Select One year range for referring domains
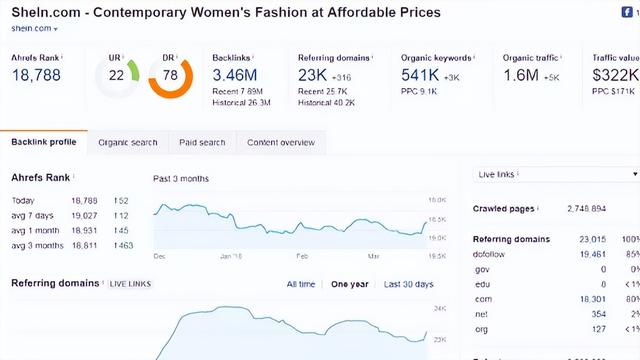 pos(350,284)
